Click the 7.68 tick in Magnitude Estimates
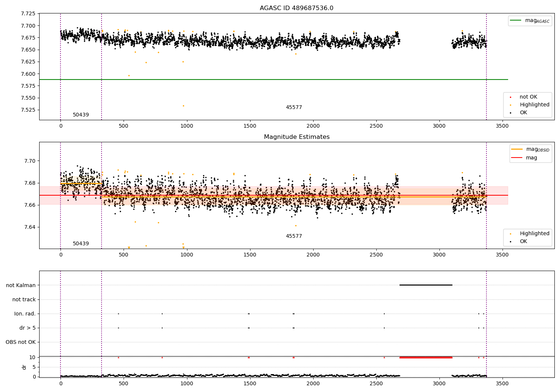Viewport: 560px width, 392px height. pos(29,183)
